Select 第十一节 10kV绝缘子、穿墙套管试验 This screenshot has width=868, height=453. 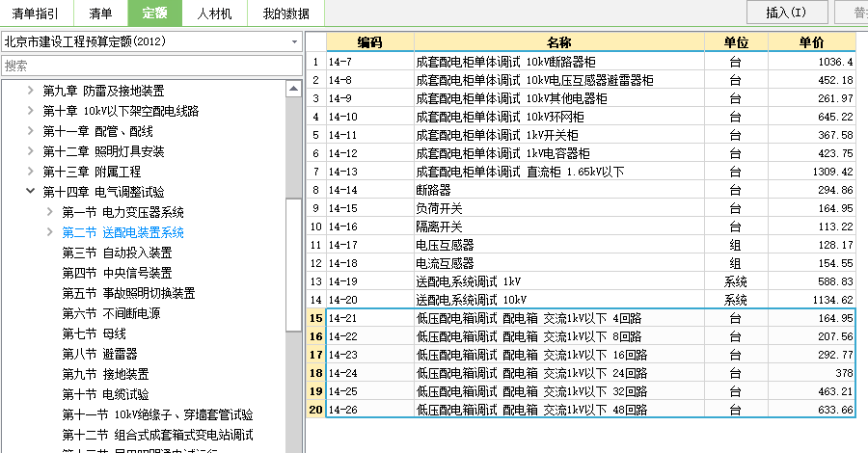coord(157,414)
